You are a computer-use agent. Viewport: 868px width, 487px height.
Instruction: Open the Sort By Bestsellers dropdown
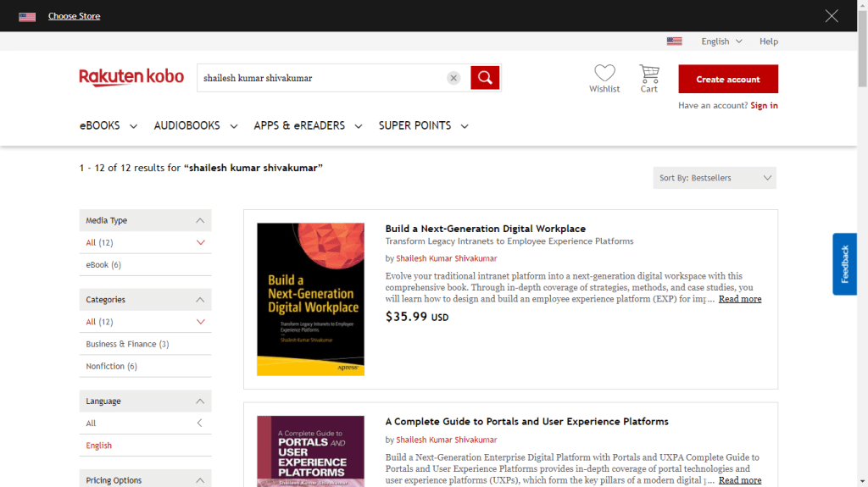pos(715,178)
